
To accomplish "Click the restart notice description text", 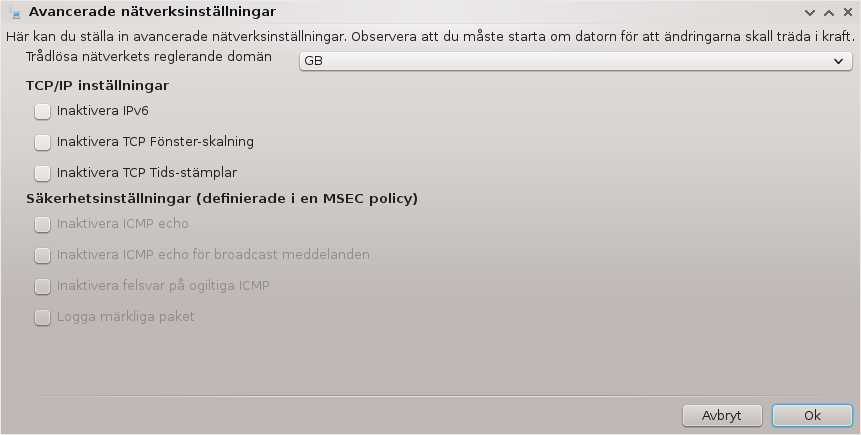I will pyautogui.click(x=430, y=37).
